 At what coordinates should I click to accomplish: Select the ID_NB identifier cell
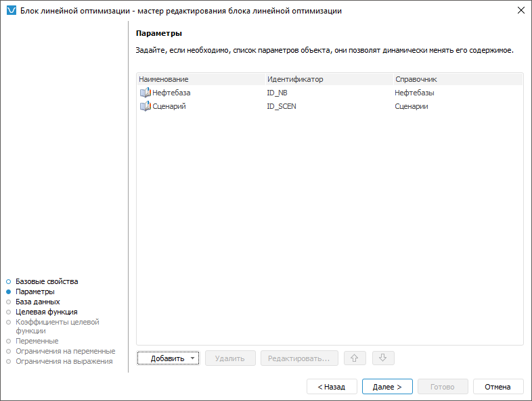(278, 93)
